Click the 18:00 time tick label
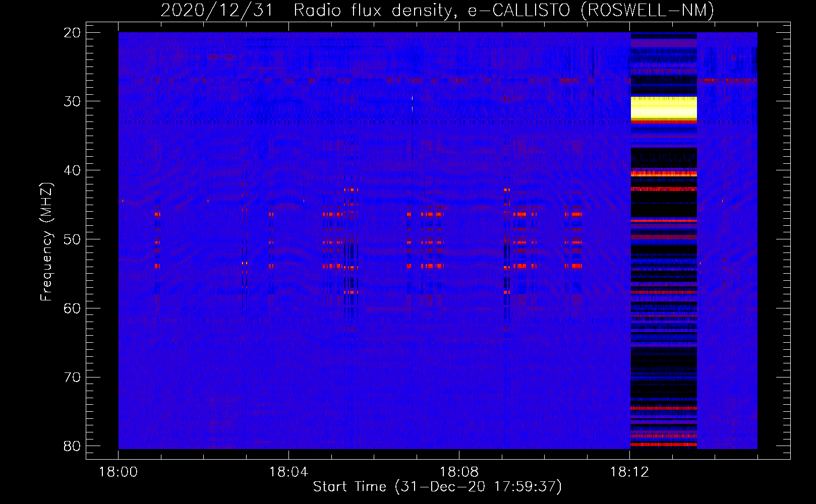This screenshot has height=504, width=816. click(x=119, y=472)
